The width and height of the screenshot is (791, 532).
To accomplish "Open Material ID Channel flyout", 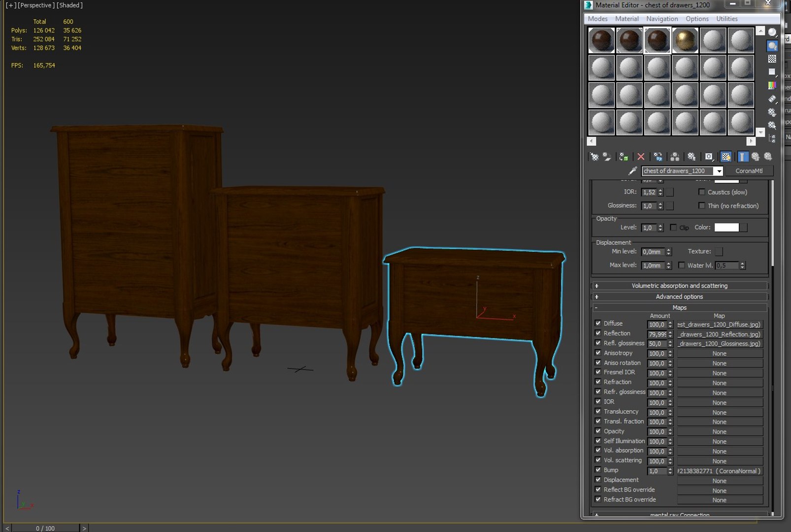I will click(x=709, y=157).
